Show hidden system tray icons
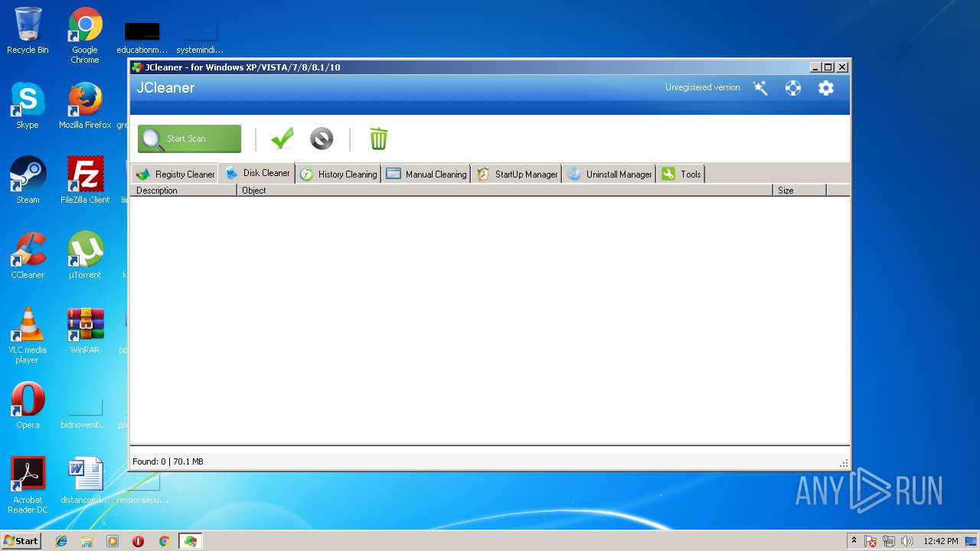Viewport: 980px width, 551px height. coord(854,541)
